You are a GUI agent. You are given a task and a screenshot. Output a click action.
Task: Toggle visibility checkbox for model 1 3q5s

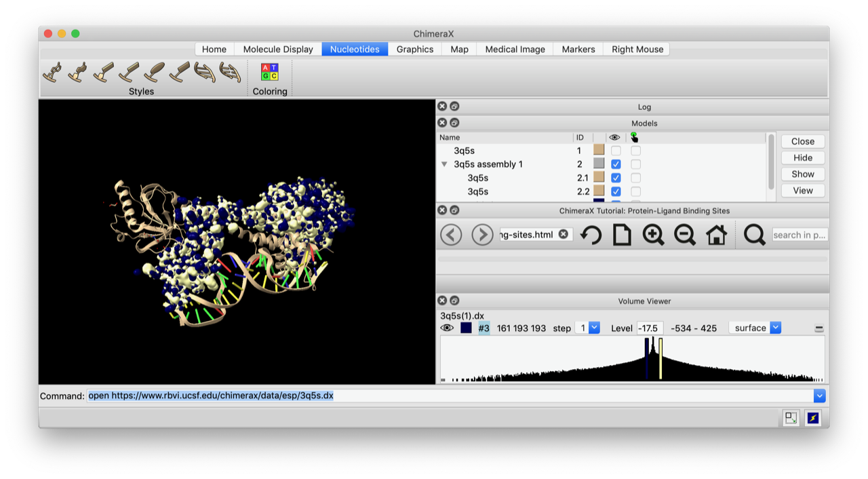click(x=616, y=151)
